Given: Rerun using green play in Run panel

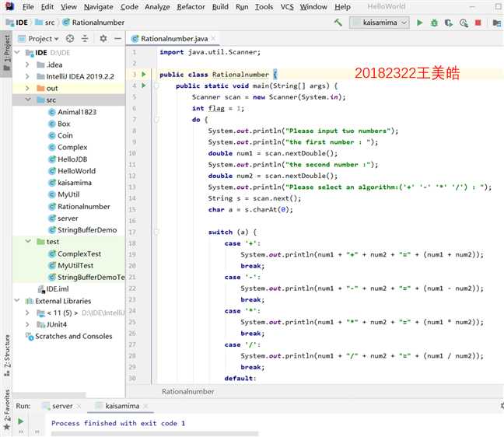Looking at the screenshot, I should point(20,421).
